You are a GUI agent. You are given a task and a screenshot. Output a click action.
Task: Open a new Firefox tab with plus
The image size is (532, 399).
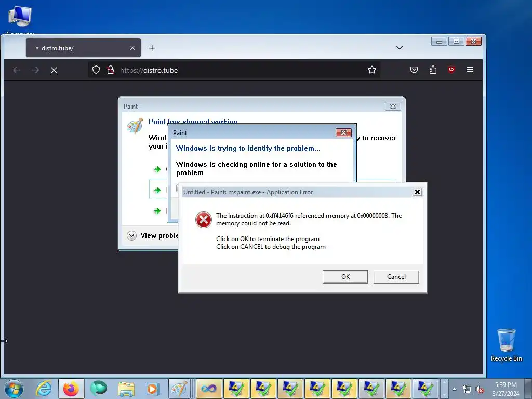pos(152,48)
